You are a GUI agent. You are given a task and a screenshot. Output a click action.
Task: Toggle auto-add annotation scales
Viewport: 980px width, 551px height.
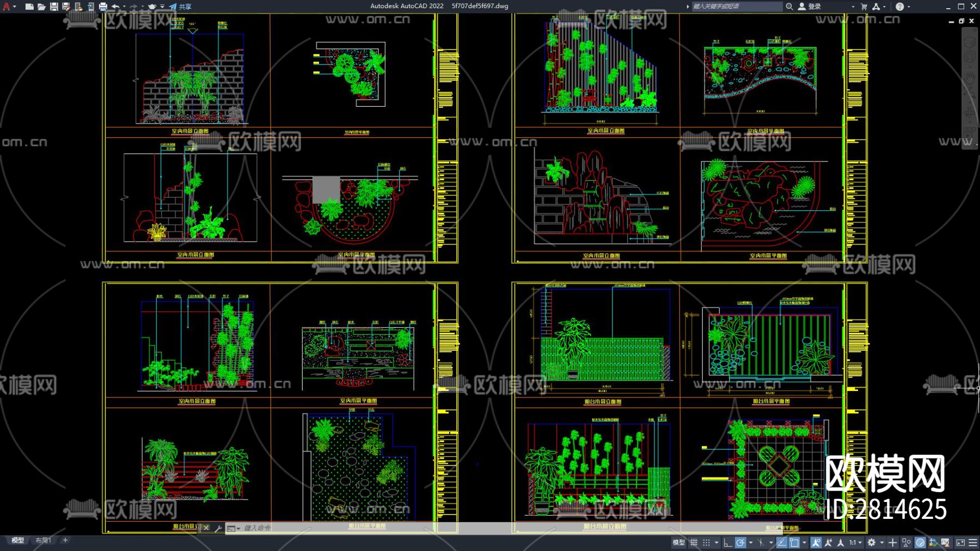pyautogui.click(x=829, y=543)
